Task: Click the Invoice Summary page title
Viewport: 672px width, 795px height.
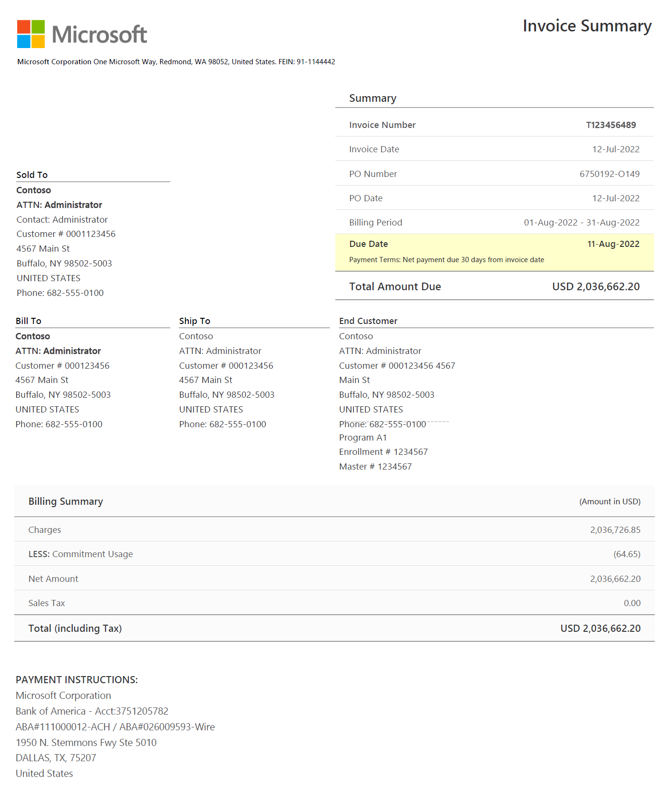Action: click(x=587, y=26)
